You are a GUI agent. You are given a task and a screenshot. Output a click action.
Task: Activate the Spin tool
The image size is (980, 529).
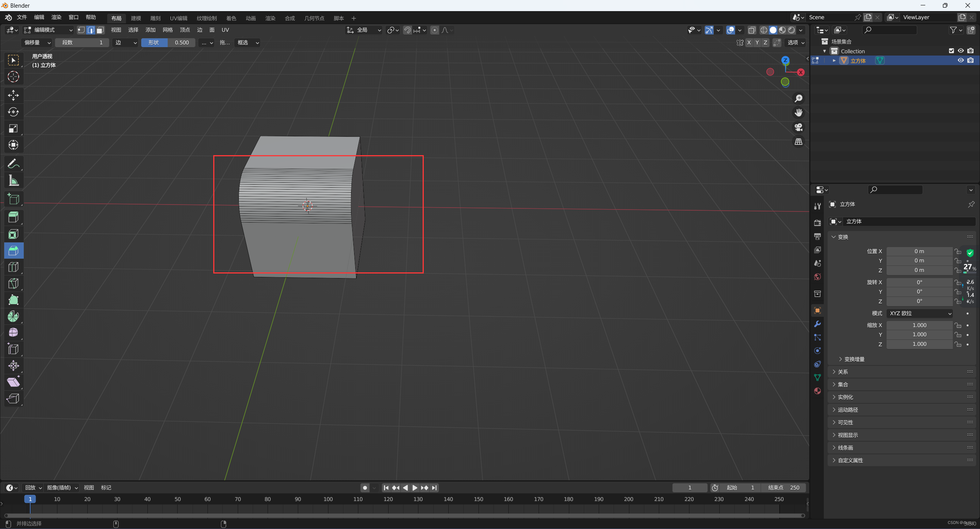pos(13,316)
